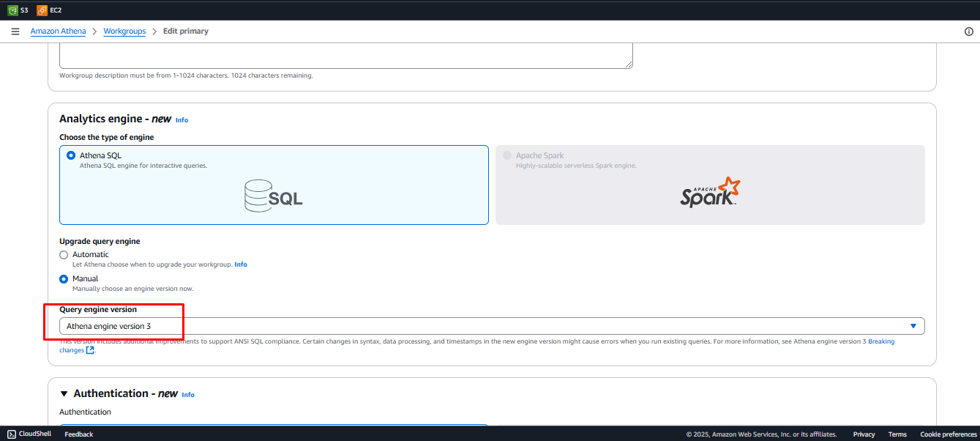Open the hamburger navigation menu
Screen dimensions: 980x441
15,31
